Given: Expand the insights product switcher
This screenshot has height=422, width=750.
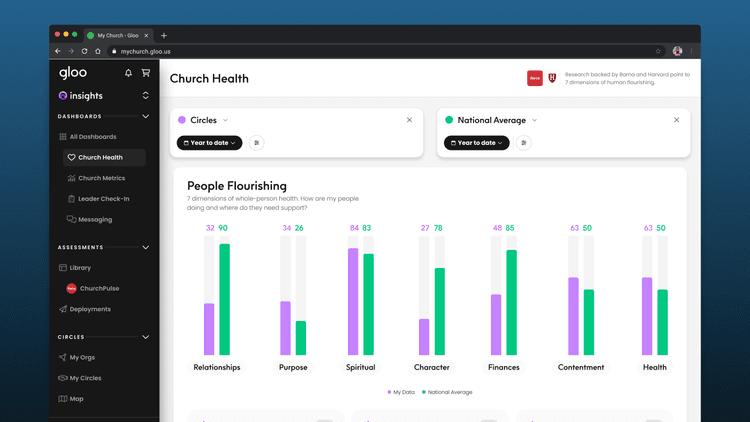Looking at the screenshot, I should [146, 96].
